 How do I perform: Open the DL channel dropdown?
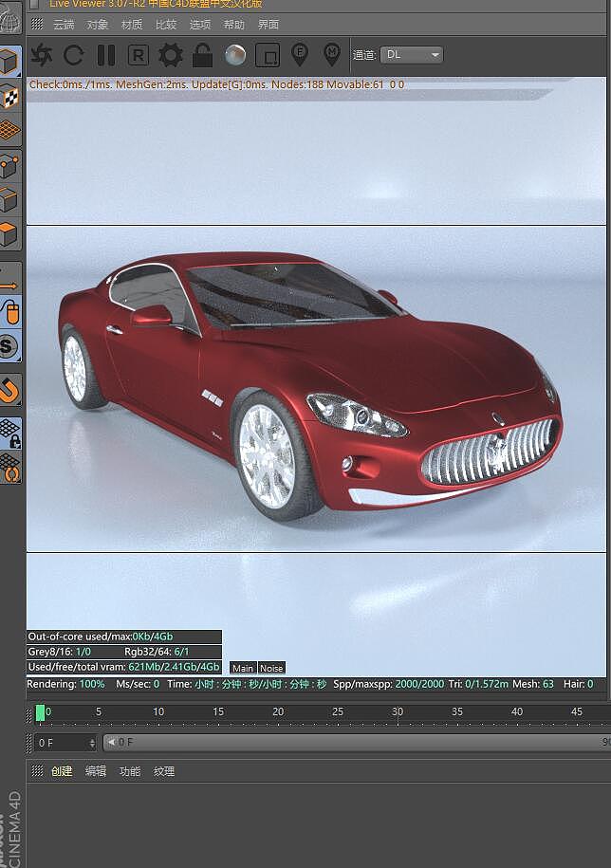pyautogui.click(x=412, y=55)
